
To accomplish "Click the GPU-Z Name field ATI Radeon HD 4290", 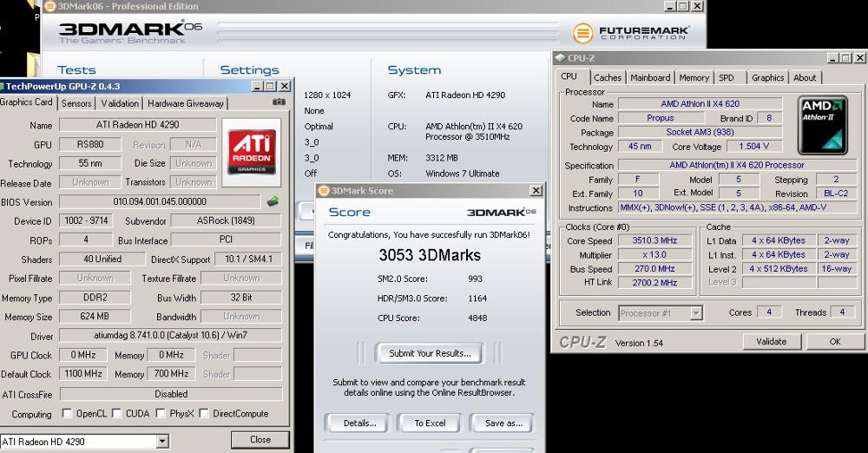I will (137, 125).
